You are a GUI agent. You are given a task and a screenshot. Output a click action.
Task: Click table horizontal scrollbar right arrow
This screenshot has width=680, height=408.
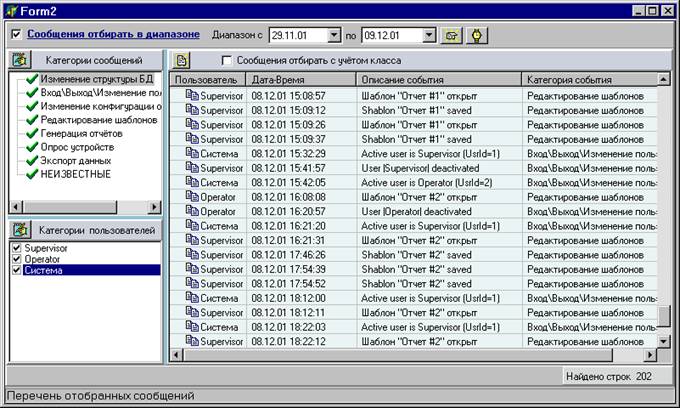650,355
